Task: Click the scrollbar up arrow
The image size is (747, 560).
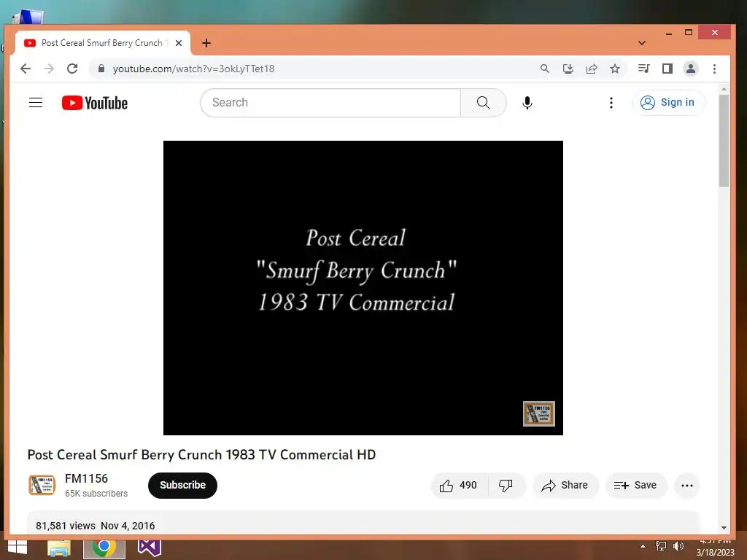Action: [x=724, y=89]
